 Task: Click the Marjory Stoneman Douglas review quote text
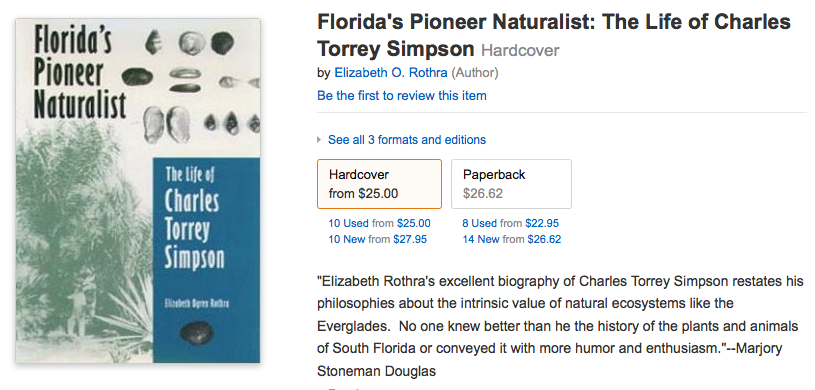coord(560,326)
